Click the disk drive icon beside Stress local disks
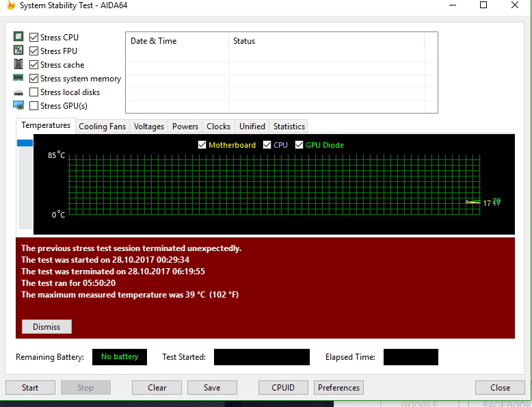The width and height of the screenshot is (532, 407). (18, 92)
